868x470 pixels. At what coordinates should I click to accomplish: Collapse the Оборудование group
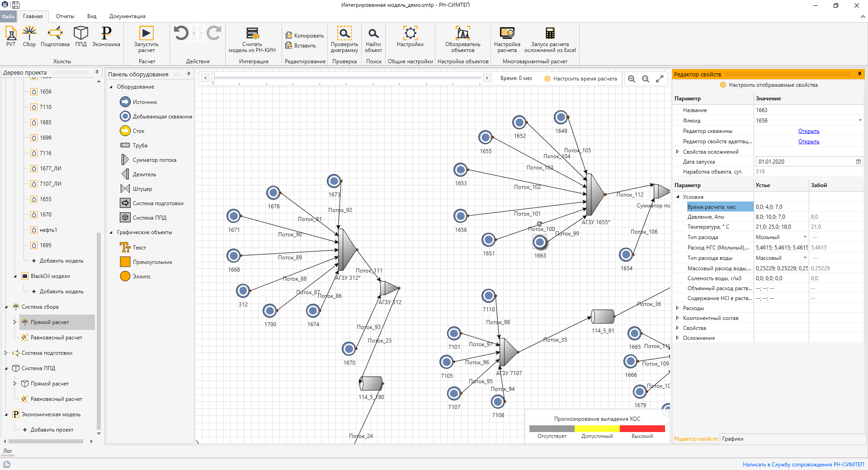(x=111, y=87)
